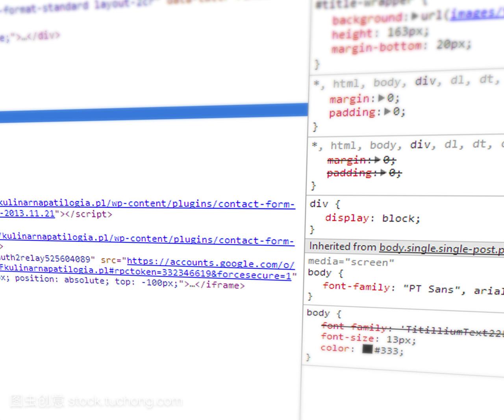Select the highlighted blue DOM row
This screenshot has width=504, height=420.
coord(154,113)
